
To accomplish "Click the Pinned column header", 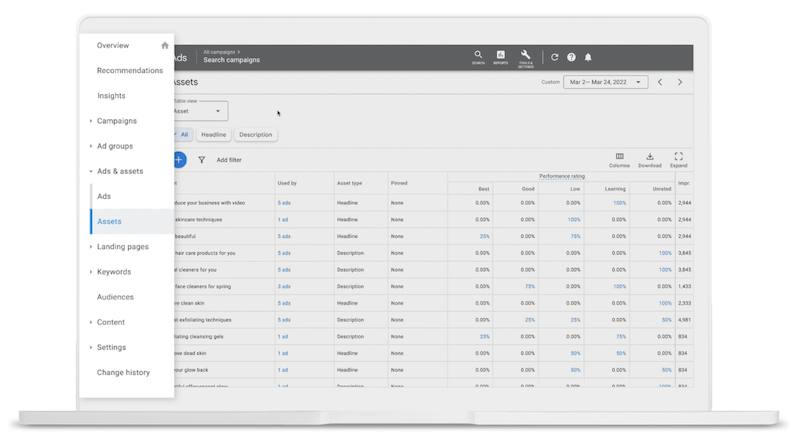I will (399, 183).
